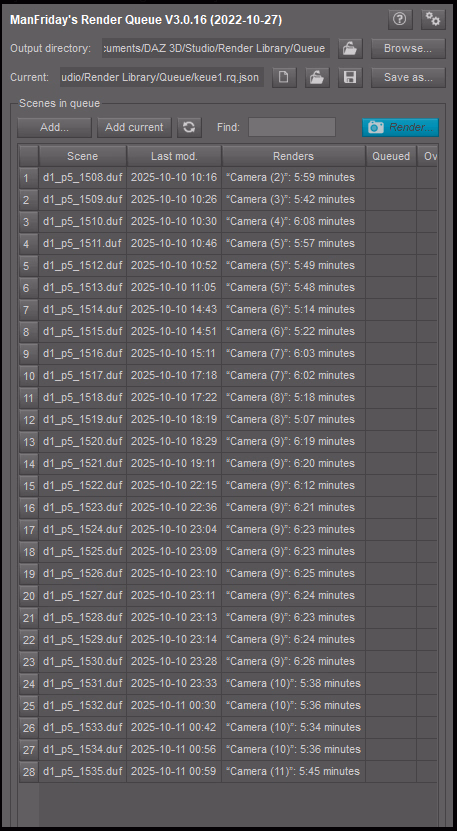The image size is (457, 831).
Task: Sort by Last mod. column header
Action: point(174,156)
